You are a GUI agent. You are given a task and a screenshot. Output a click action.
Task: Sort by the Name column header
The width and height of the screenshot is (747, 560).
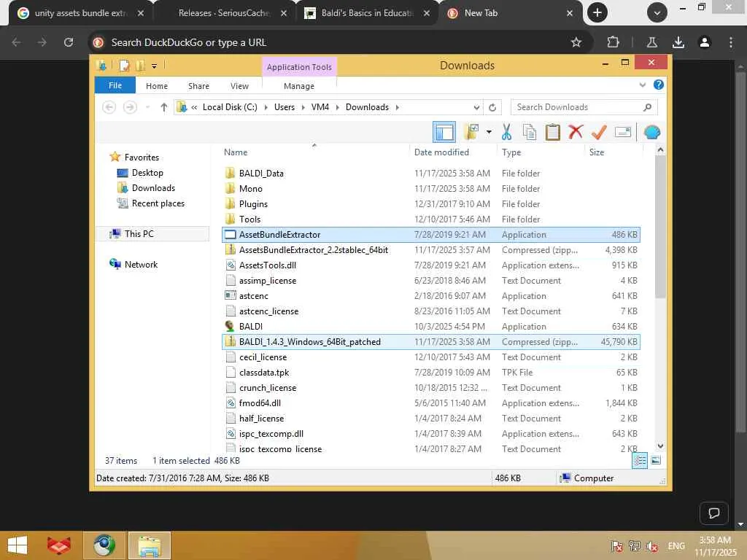(236, 152)
